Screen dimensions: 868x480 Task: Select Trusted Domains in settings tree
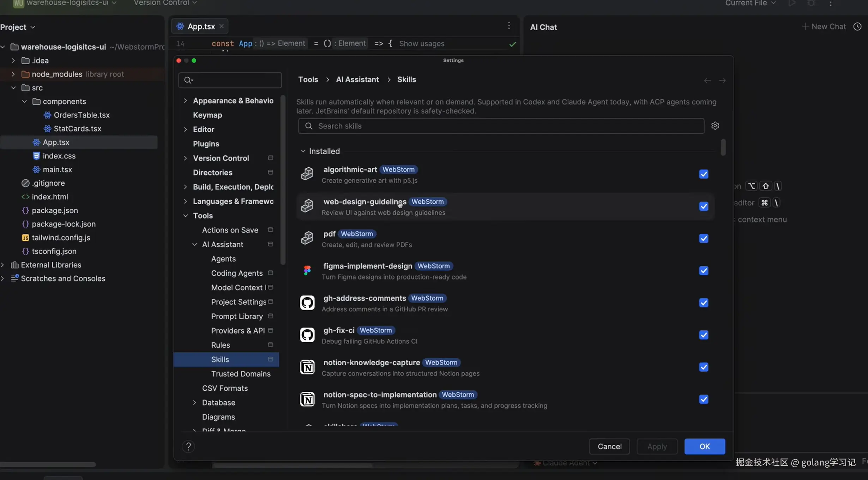click(x=241, y=374)
